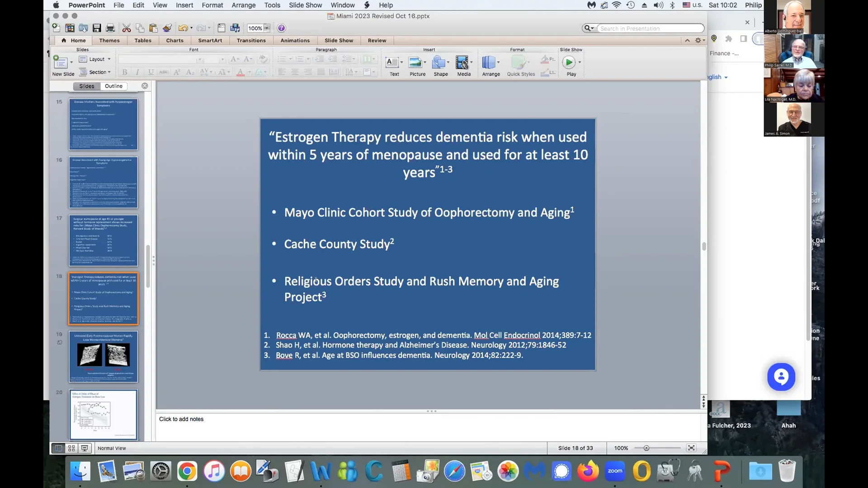Open the Animations ribbon tab
Image resolution: width=868 pixels, height=488 pixels.
click(x=295, y=41)
